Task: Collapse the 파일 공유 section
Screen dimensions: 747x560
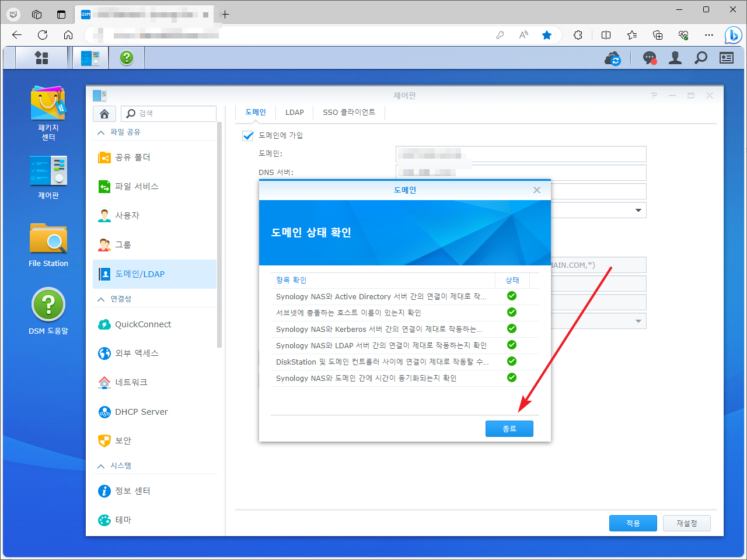Action: click(101, 132)
